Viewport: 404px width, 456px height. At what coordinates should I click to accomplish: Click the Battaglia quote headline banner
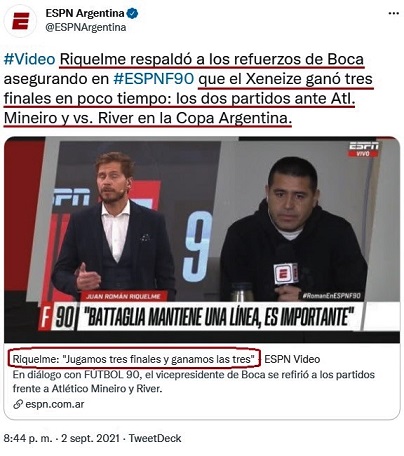[217, 317]
